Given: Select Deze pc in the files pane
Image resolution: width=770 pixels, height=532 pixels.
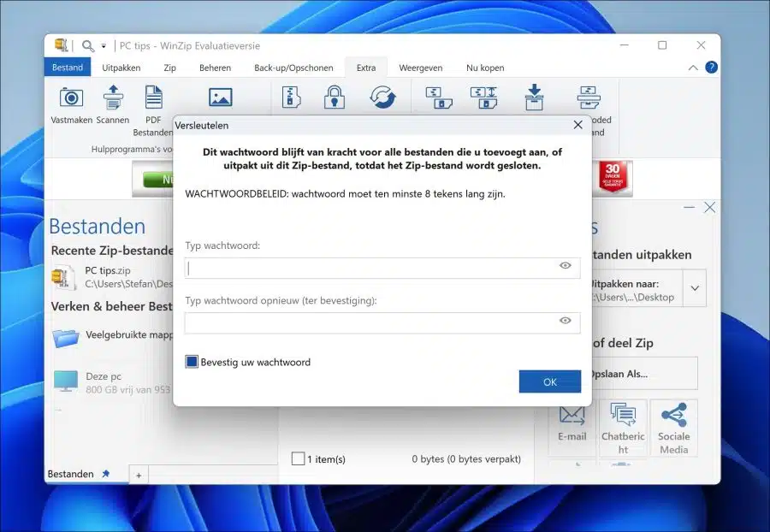Looking at the screenshot, I should pyautogui.click(x=112, y=383).
